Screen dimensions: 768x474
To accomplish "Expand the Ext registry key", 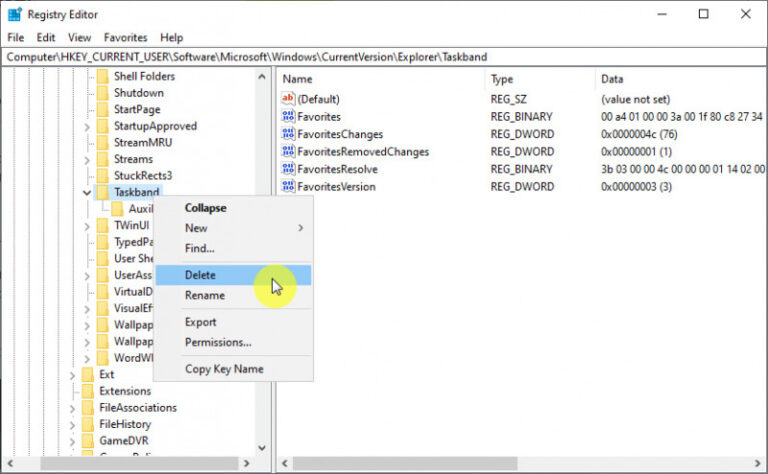I will pyautogui.click(x=72, y=374).
